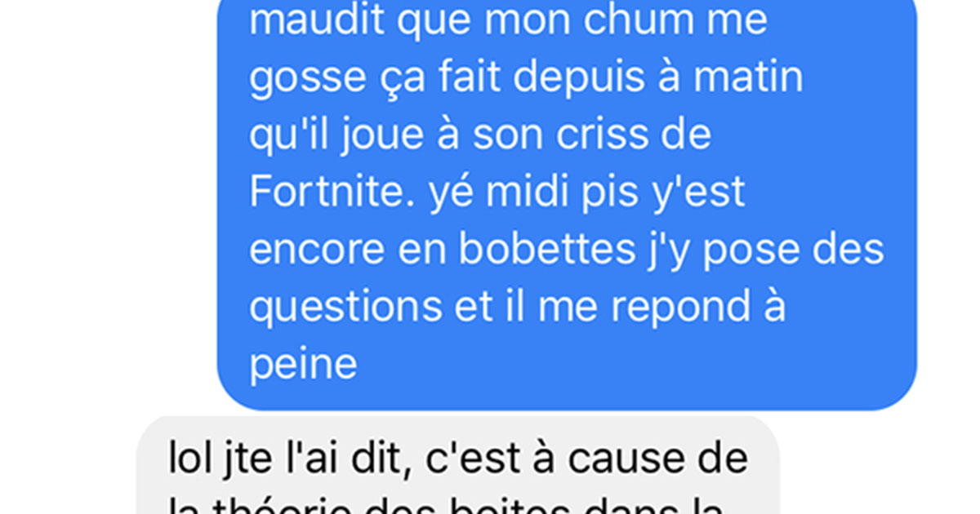The image size is (980, 514).
Task: Tap "lol" in the gray reply
Action: pyautogui.click(x=186, y=458)
